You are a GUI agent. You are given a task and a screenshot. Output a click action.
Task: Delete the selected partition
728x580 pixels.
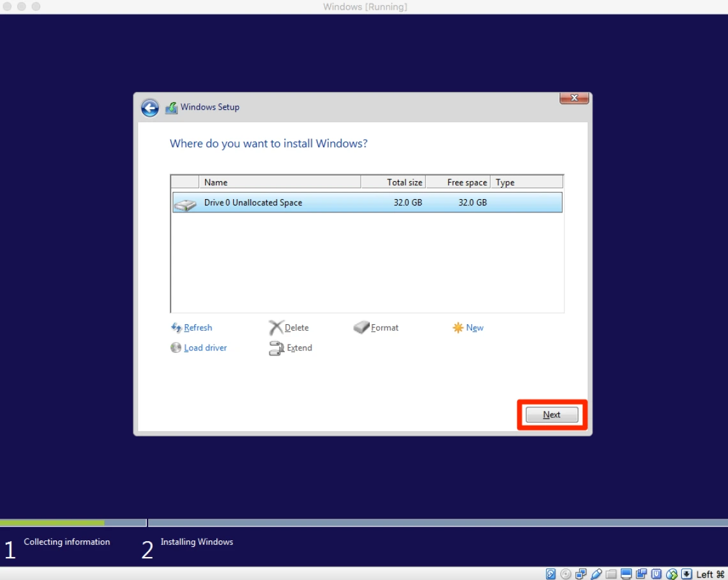pos(289,327)
